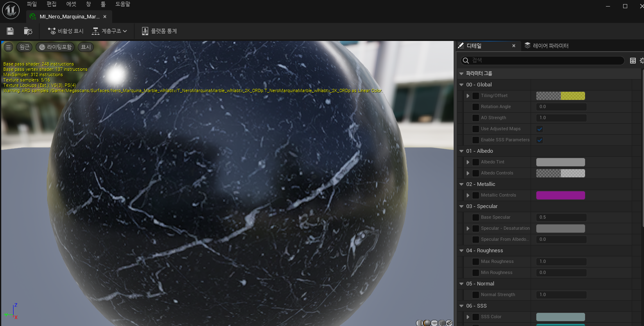
Task: Click the Min Roughness value field
Action: coord(561,273)
